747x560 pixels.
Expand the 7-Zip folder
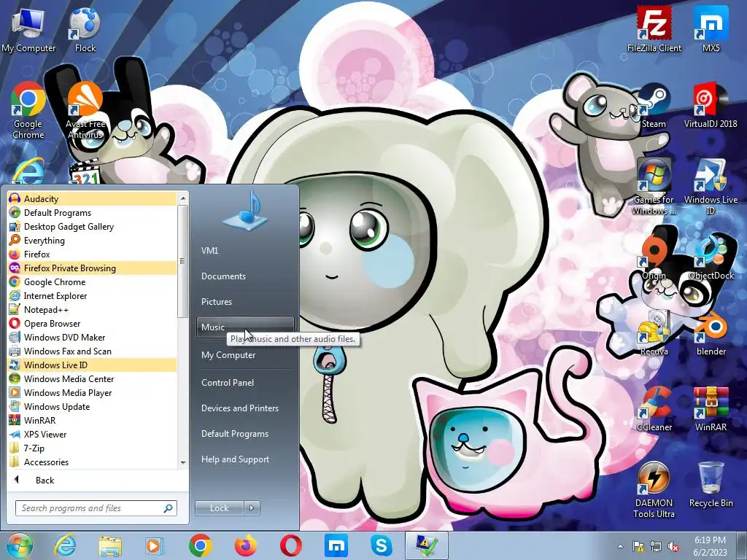[x=92, y=448]
